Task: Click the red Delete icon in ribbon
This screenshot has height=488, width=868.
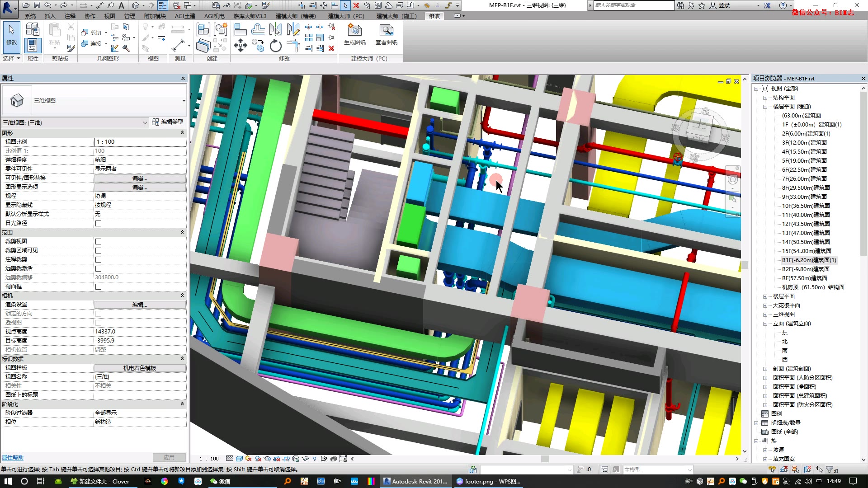Action: coord(331,48)
